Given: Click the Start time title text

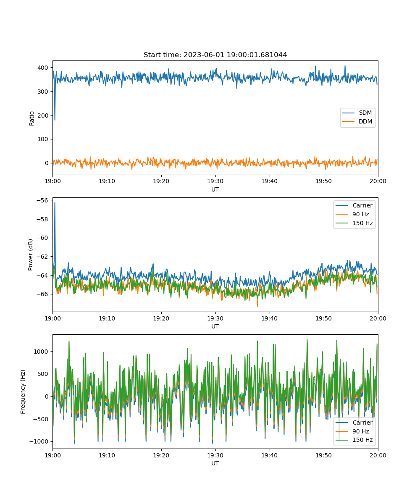Looking at the screenshot, I should point(215,55).
